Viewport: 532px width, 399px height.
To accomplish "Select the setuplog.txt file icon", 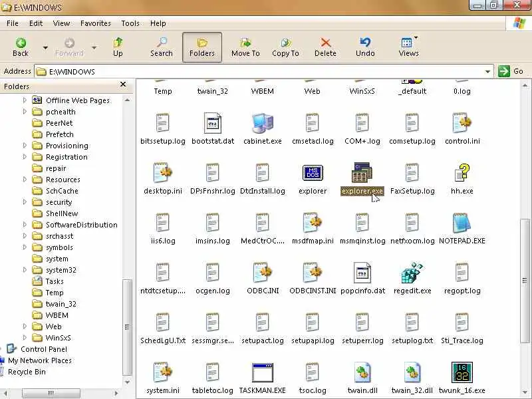I will [x=412, y=323].
